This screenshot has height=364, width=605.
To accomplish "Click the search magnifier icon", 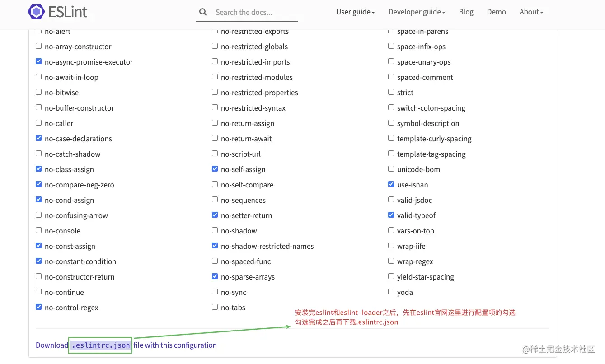I will (203, 12).
